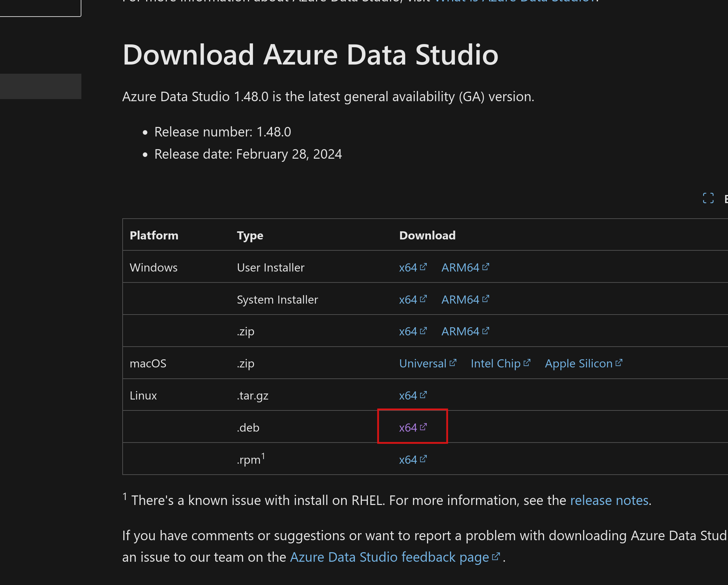Download Linux .tar.gz x64 package
This screenshot has height=585, width=728.
point(408,396)
